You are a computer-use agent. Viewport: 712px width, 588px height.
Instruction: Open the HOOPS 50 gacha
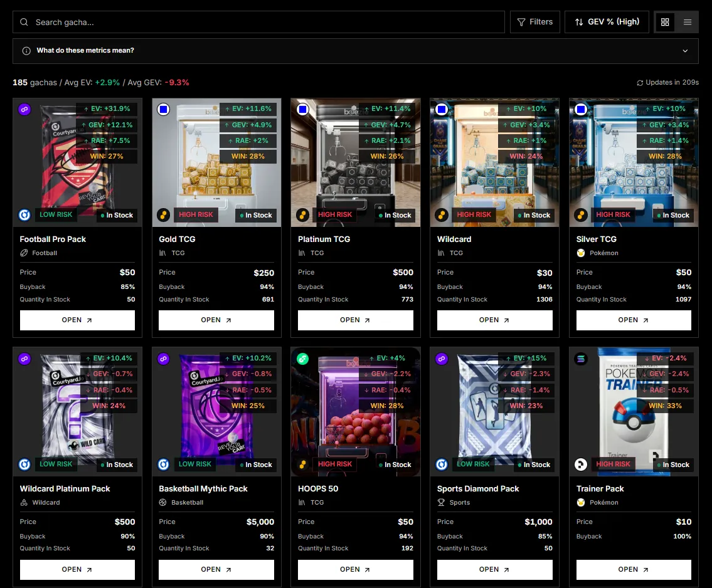coord(356,569)
